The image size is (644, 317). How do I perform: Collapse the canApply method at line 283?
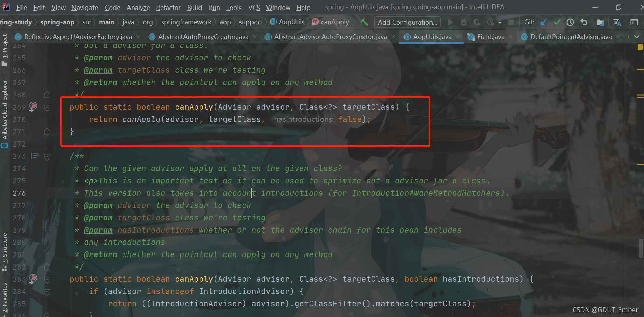pyautogui.click(x=47, y=279)
